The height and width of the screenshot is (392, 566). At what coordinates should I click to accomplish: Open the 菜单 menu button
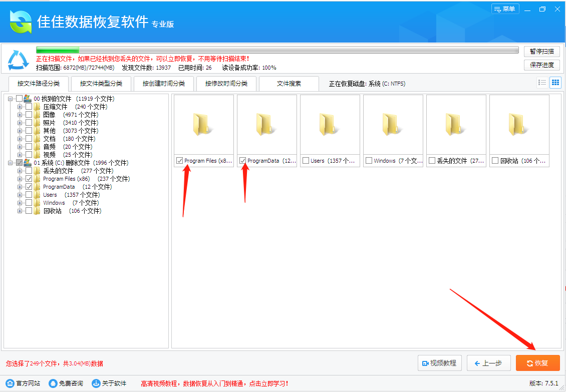pyautogui.click(x=505, y=9)
